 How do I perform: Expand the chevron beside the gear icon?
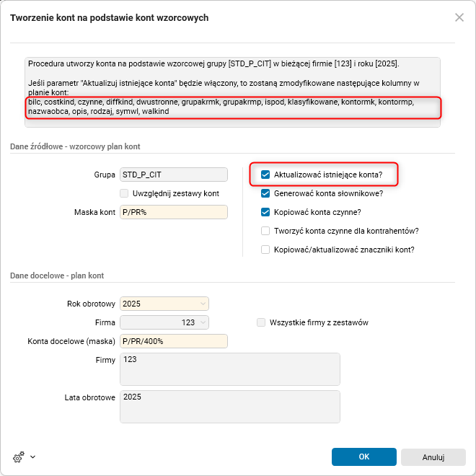point(32,457)
